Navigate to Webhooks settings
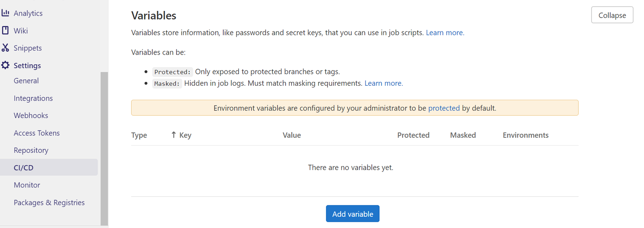This screenshot has height=228, width=644. 31,115
